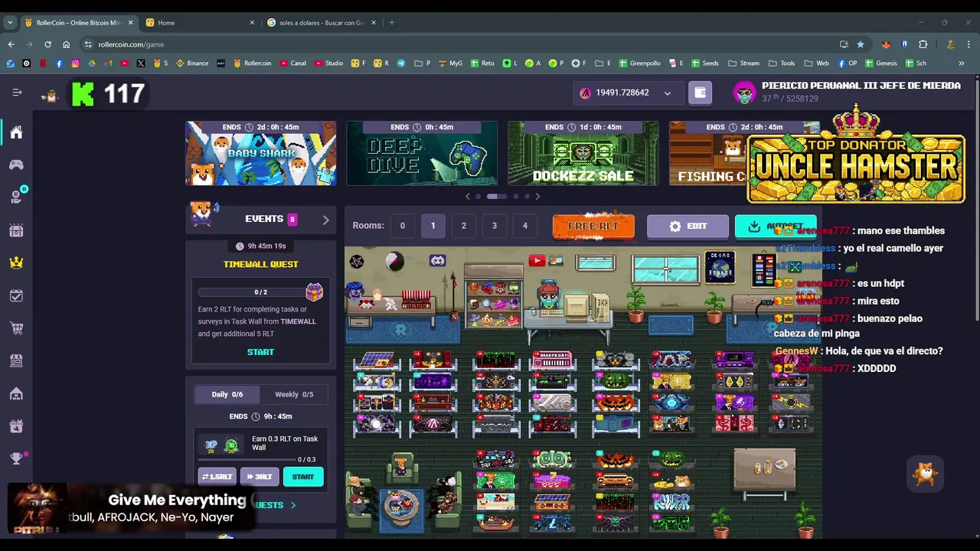Open the season pass calendar icon in sidebar
The image size is (980, 551).
coord(16,230)
